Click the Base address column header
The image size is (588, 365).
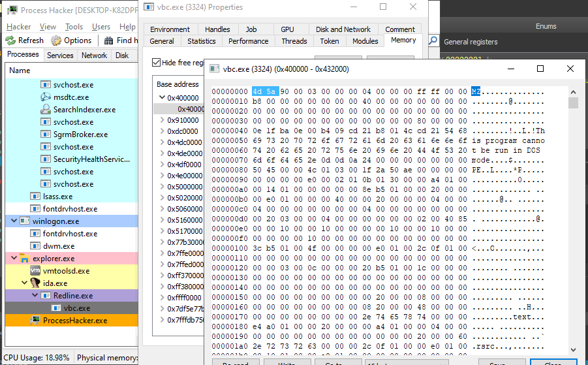178,84
